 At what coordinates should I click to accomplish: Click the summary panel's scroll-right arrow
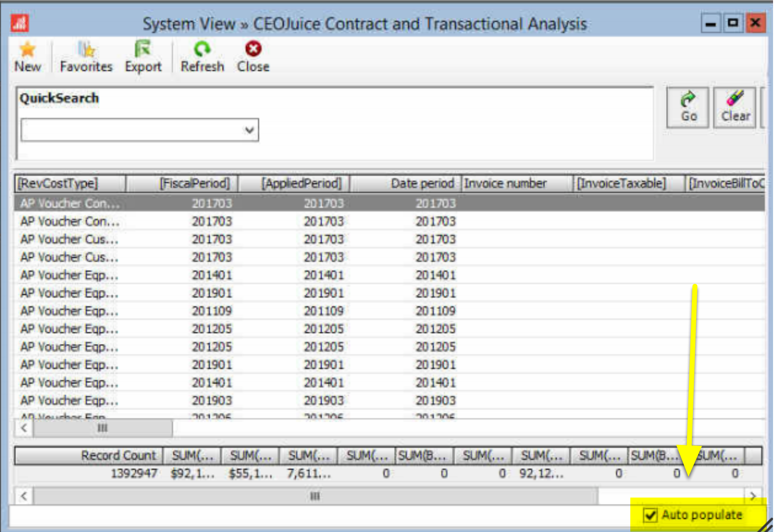[753, 496]
